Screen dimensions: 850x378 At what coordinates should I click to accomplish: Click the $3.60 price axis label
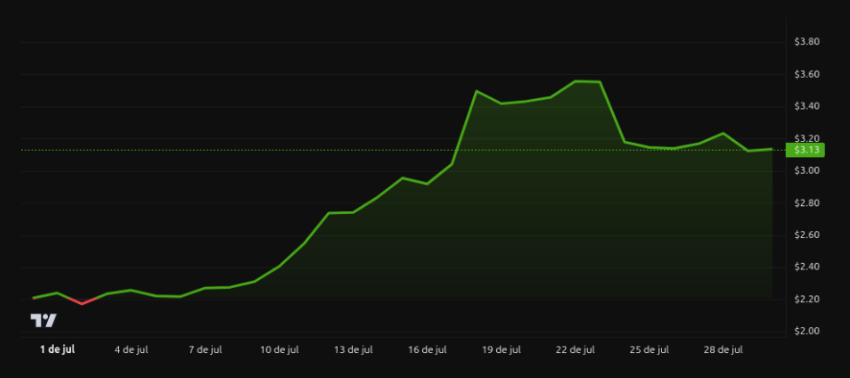pyautogui.click(x=807, y=74)
